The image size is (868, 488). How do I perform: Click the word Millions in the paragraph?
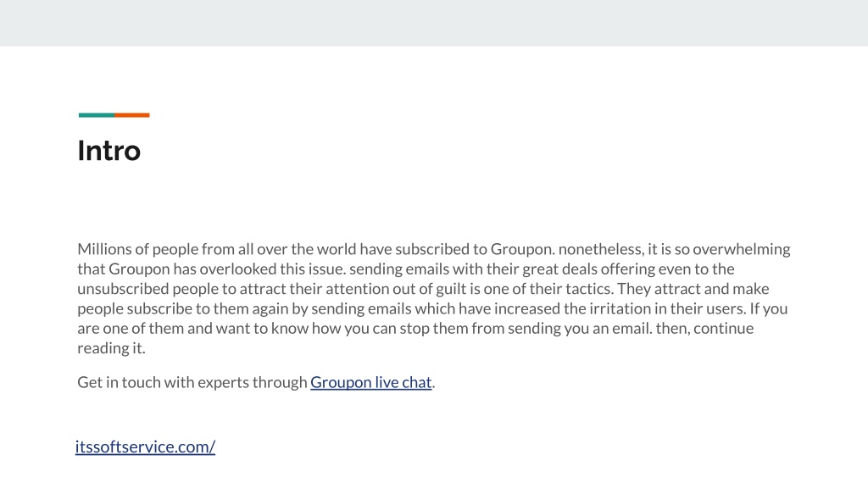pyautogui.click(x=104, y=249)
